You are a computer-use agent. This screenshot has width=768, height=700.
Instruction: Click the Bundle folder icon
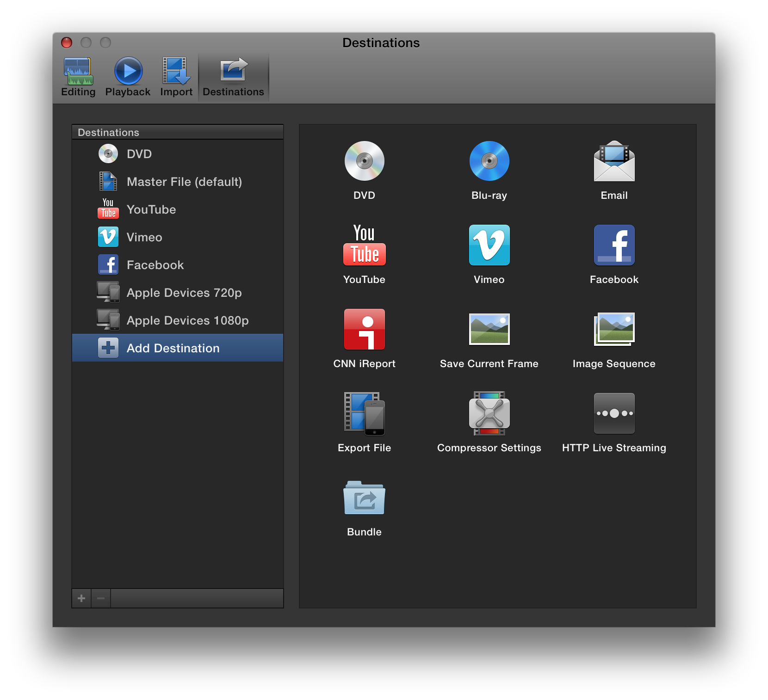click(365, 497)
